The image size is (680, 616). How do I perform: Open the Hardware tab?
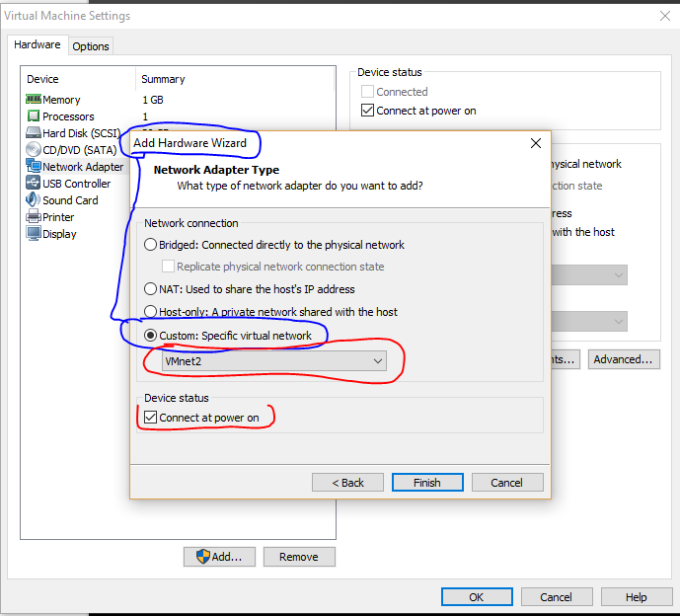(38, 45)
